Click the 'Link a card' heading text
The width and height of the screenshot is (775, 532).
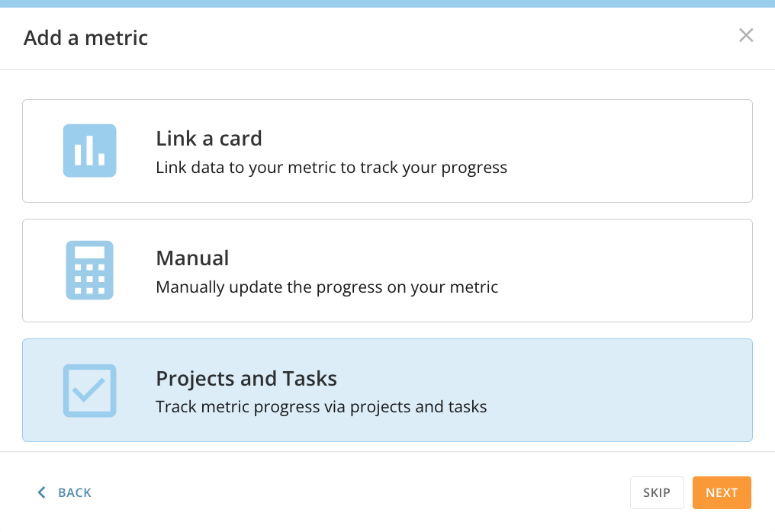(208, 139)
